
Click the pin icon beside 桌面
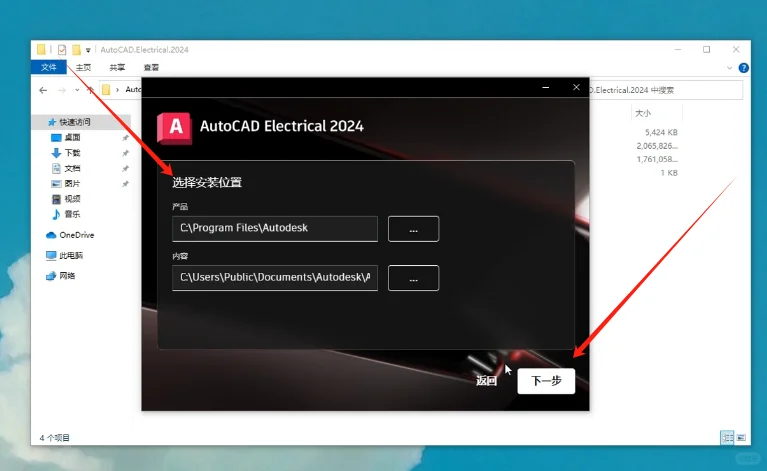tap(125, 138)
